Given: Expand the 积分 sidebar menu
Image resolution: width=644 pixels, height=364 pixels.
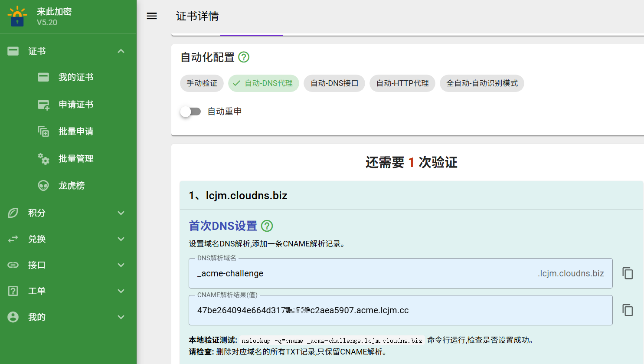Looking at the screenshot, I should [x=121, y=213].
